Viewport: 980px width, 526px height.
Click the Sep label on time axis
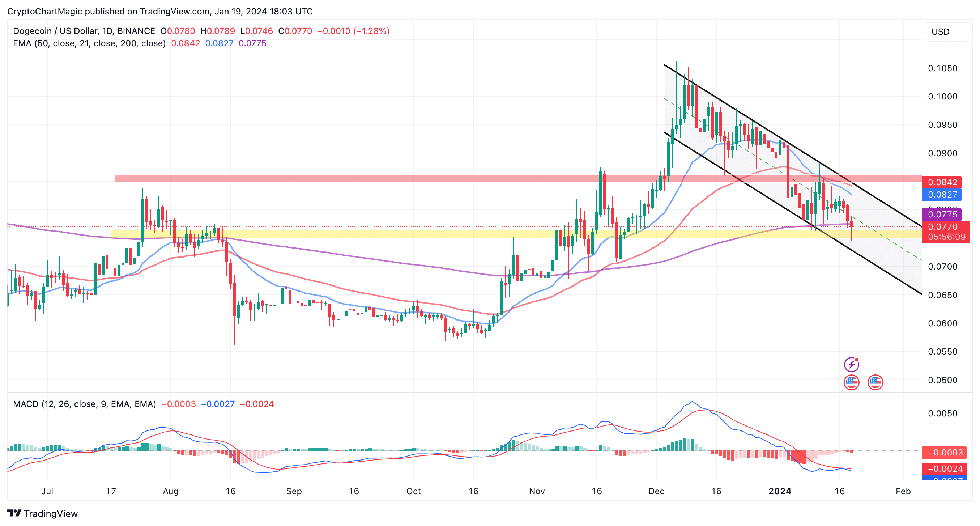coord(294,491)
